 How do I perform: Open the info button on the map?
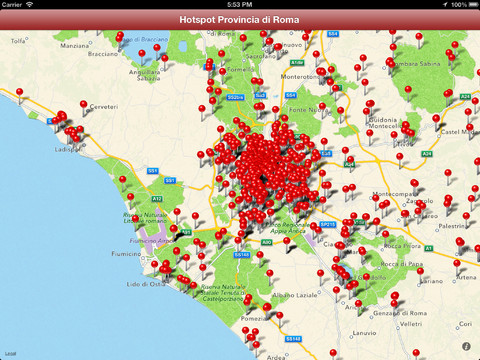(x=466, y=346)
